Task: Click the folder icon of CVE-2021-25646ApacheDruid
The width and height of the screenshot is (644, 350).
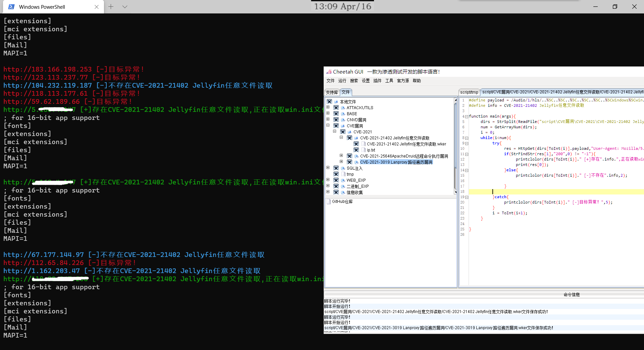Action: coord(357,156)
